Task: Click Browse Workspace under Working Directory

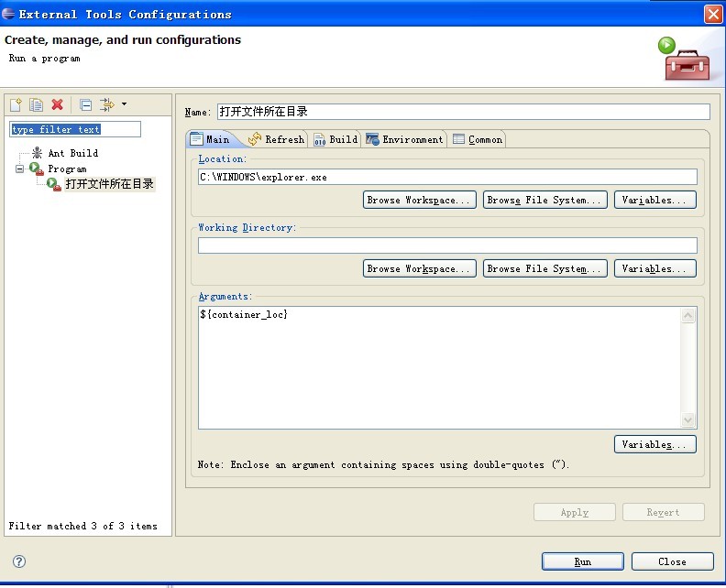Action: (420, 268)
